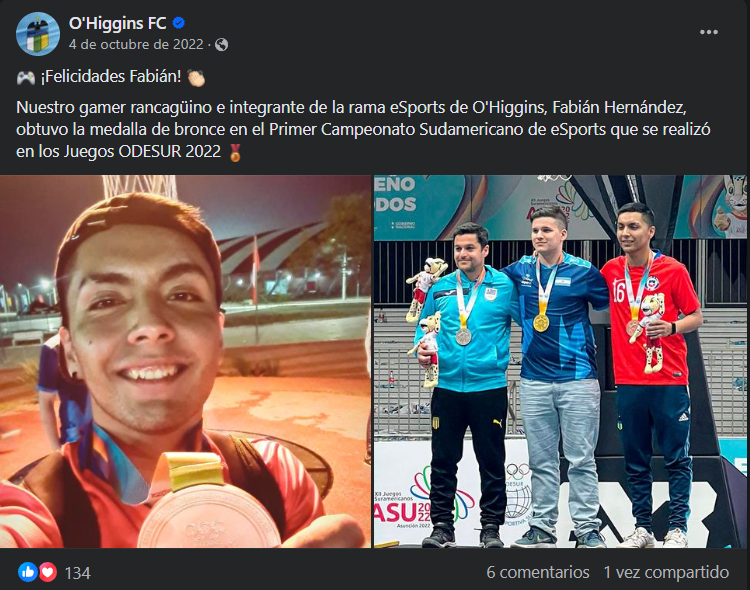Open the selfie photo with the cap
The image size is (750, 590).
(x=185, y=361)
